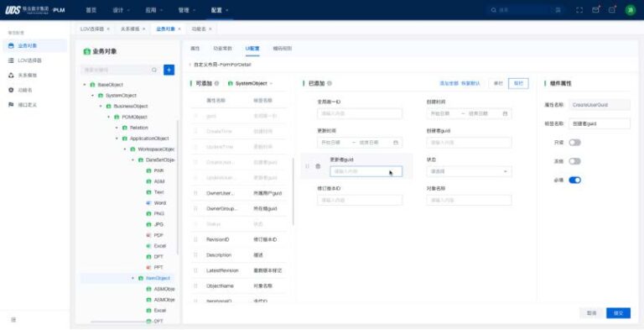Click the 全局唯一ID input field
644x330 pixels.
[360, 113]
